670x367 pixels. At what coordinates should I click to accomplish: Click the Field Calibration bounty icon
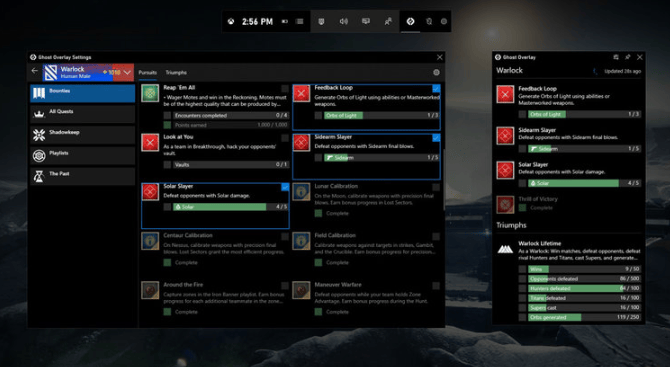[301, 241]
